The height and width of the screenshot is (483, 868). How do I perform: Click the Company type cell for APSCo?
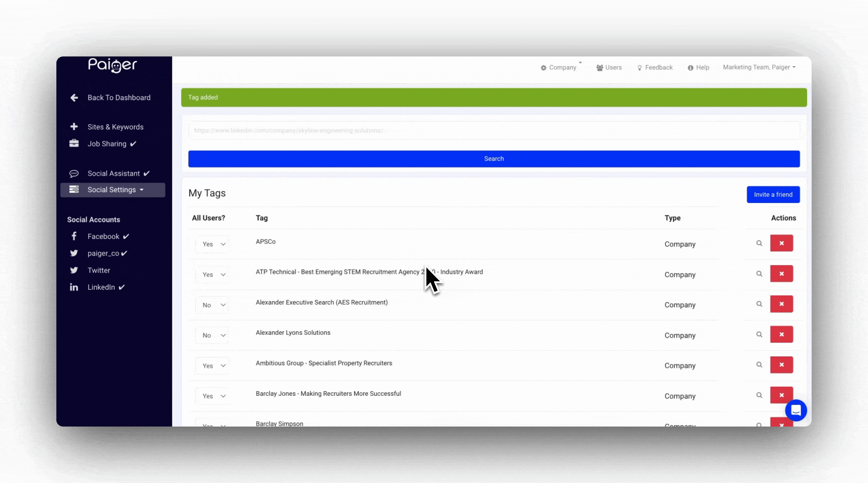click(x=680, y=244)
